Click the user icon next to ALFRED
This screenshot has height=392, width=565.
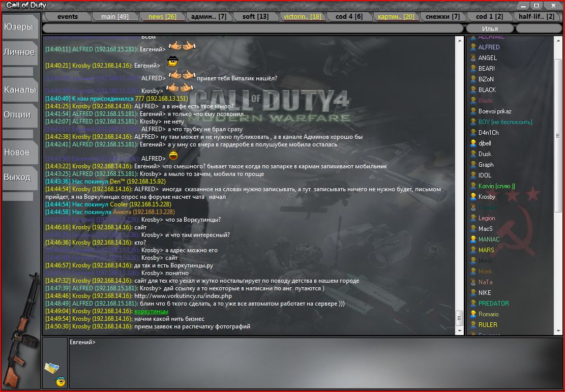click(x=473, y=47)
